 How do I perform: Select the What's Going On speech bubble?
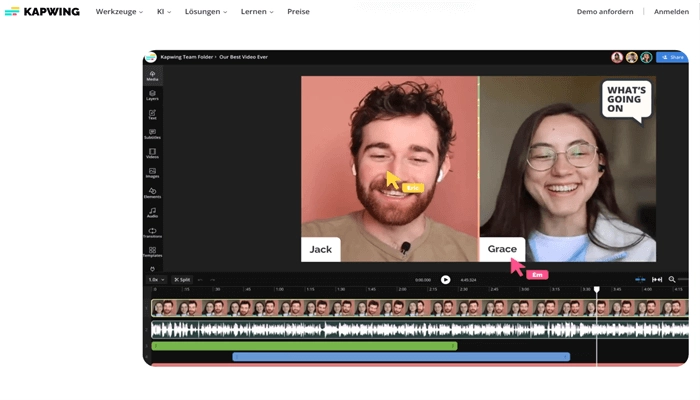[x=626, y=100]
